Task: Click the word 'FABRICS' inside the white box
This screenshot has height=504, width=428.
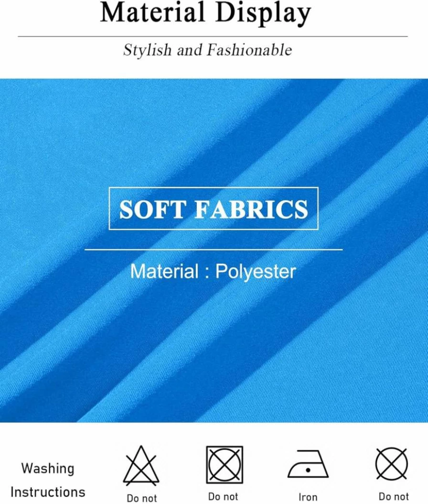Action: pos(251,209)
